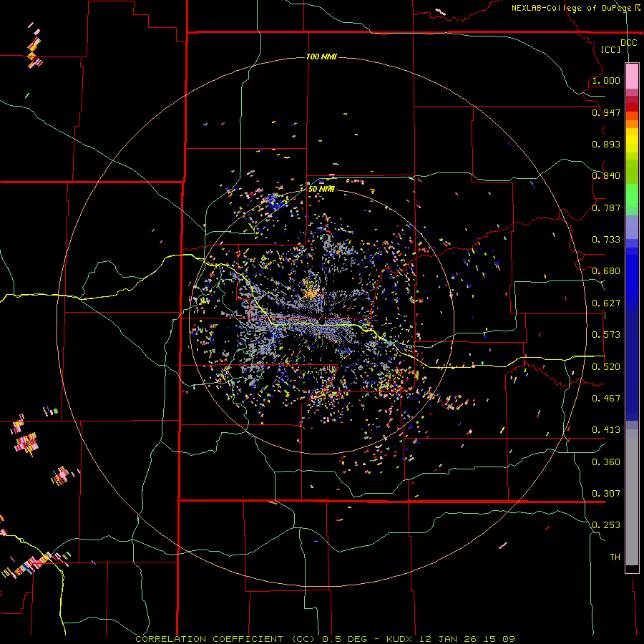Click the 0.307 legend value
The height and width of the screenshot is (644, 644).
[606, 494]
